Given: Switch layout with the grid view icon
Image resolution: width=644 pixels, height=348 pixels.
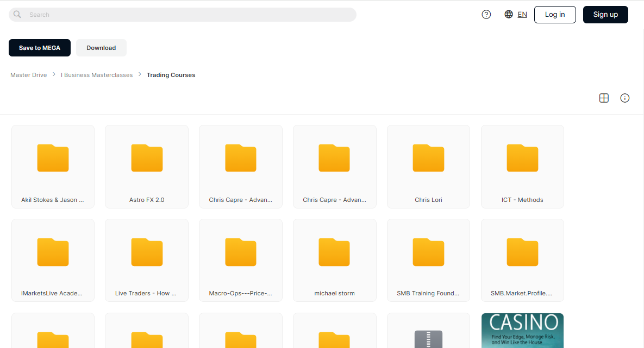Looking at the screenshot, I should pyautogui.click(x=604, y=98).
